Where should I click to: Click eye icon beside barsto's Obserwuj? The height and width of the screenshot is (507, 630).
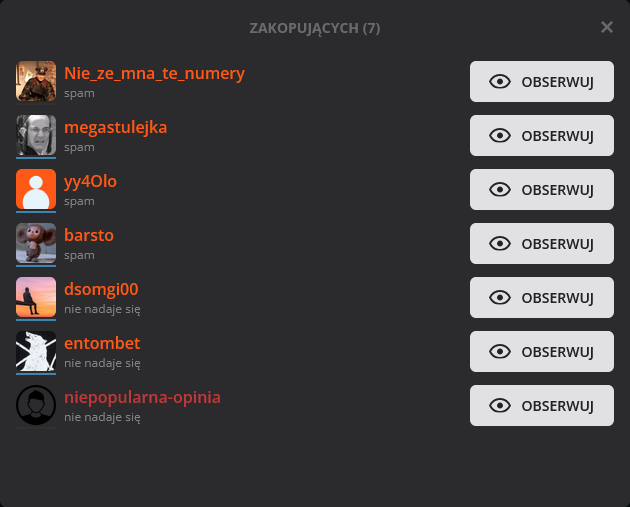coord(501,244)
